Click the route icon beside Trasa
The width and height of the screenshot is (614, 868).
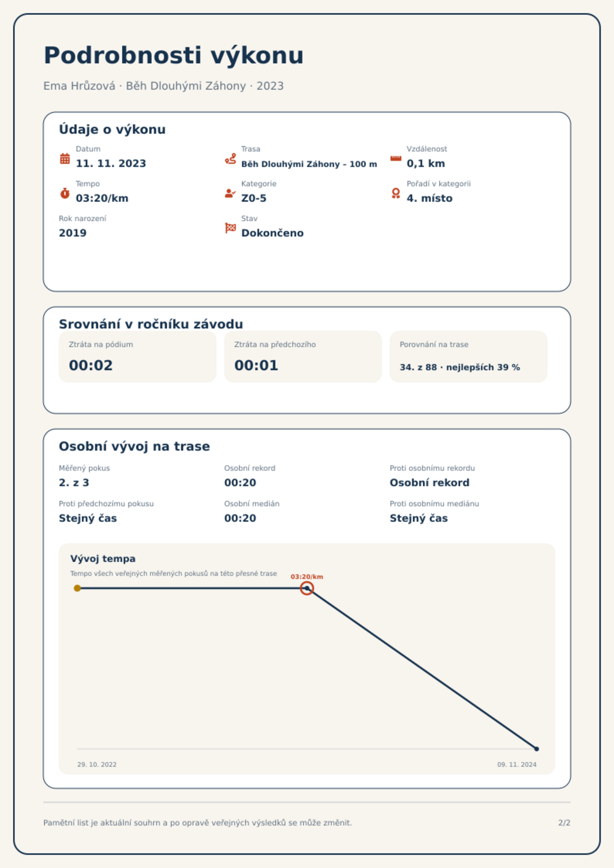coord(230,159)
